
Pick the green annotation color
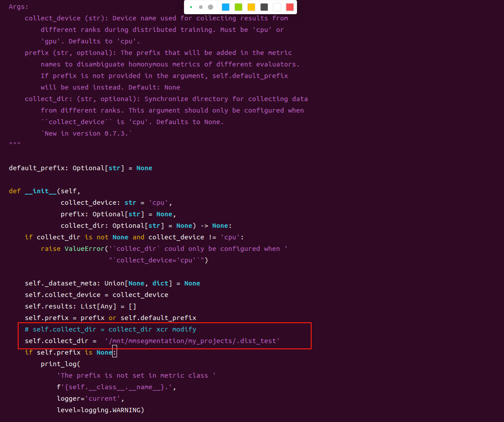click(x=238, y=7)
